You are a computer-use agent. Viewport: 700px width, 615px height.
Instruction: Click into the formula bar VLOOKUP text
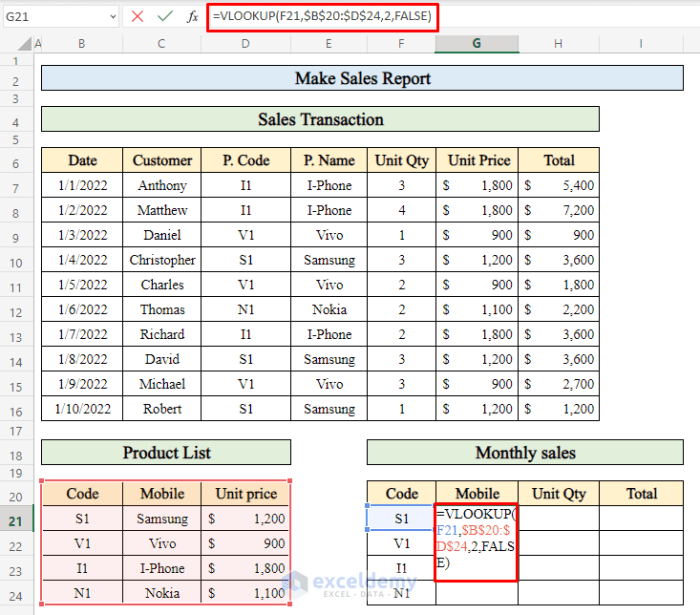[x=322, y=17]
